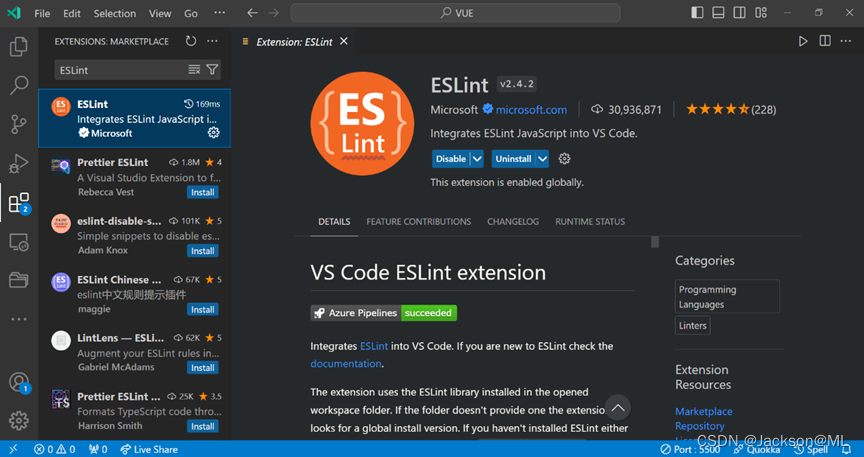Open Live Share in status bar
The image size is (864, 457).
point(149,449)
